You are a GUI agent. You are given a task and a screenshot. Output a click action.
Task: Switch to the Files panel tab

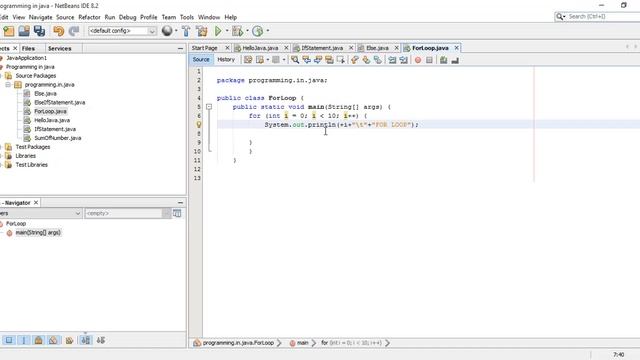(x=28, y=48)
